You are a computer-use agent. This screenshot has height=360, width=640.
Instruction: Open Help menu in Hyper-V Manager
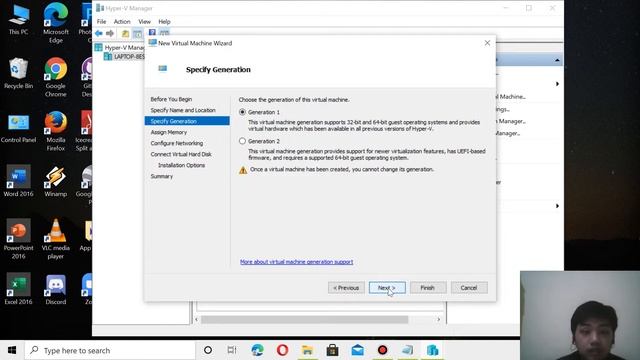164,22
